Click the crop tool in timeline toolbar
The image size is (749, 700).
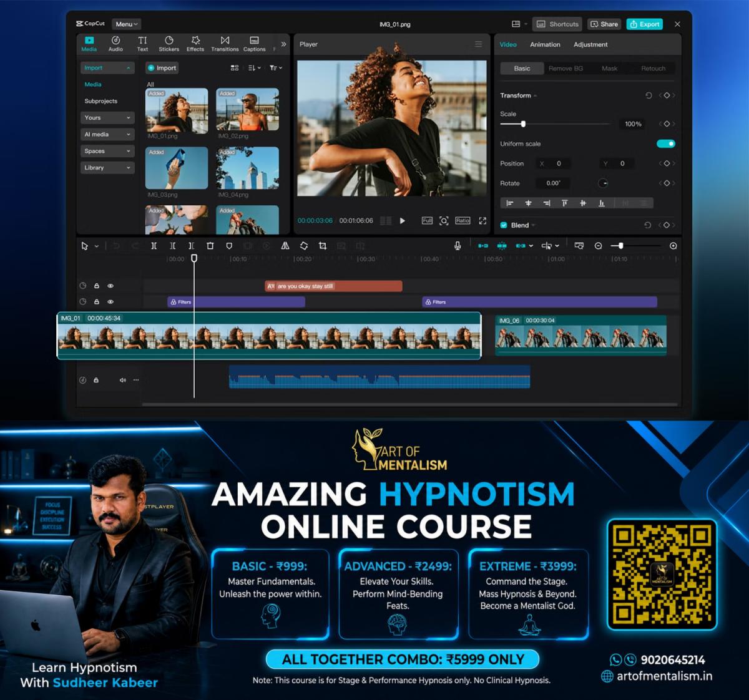click(x=323, y=246)
